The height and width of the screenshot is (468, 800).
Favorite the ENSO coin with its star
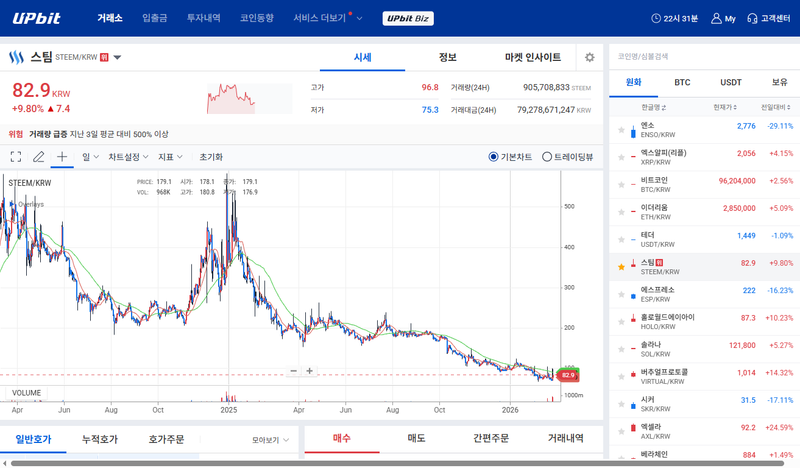(x=621, y=130)
